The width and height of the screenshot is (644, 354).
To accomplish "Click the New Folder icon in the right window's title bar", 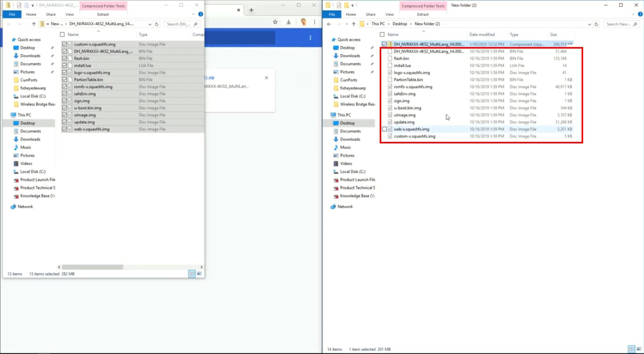I will click(346, 6).
